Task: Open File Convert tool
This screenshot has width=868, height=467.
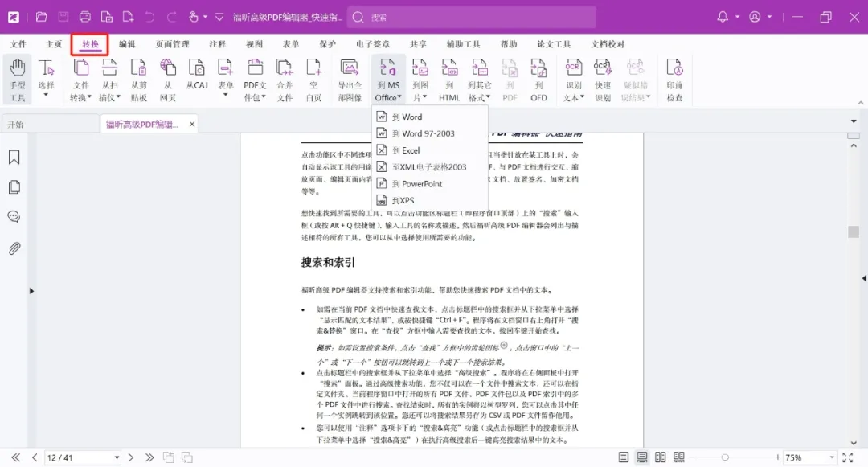Action: click(x=81, y=80)
